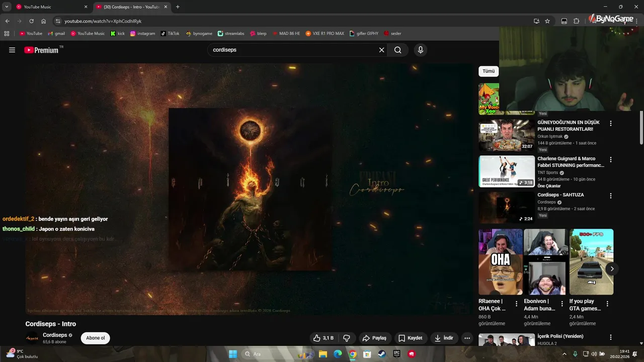Bookmark this page with the star

coord(547,21)
